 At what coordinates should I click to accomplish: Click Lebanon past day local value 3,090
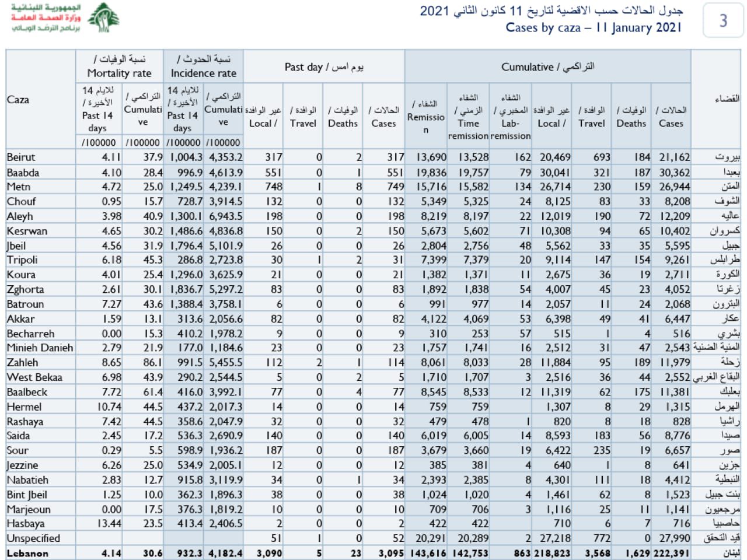[270, 553]
